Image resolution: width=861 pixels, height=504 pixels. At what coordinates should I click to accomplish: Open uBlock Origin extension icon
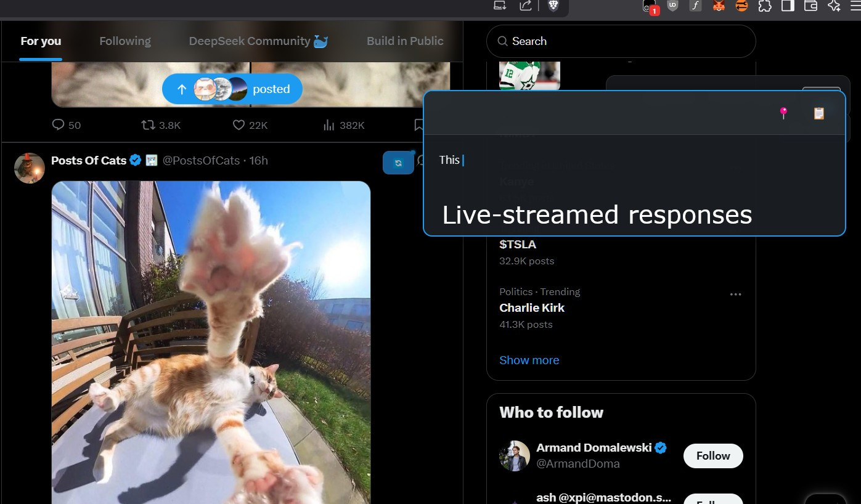click(x=673, y=6)
